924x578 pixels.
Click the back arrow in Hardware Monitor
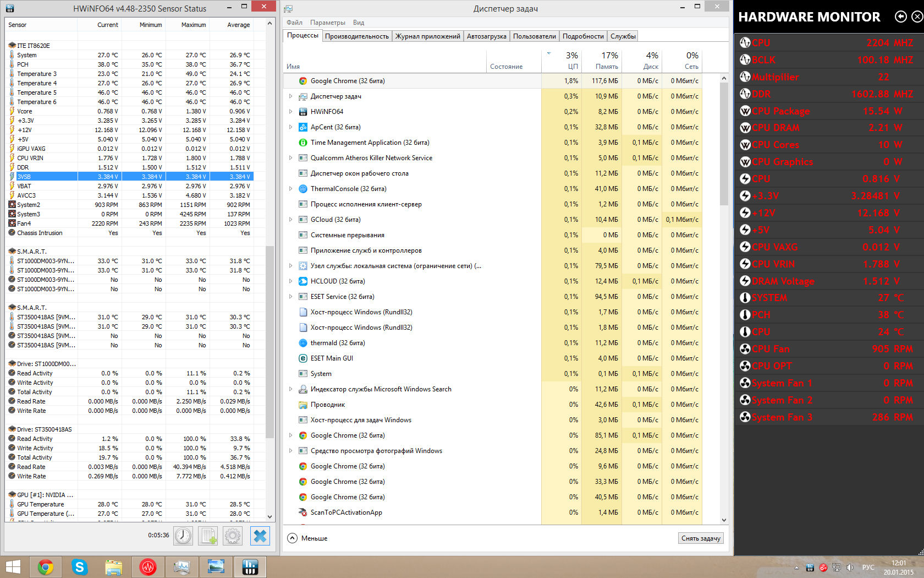(x=900, y=17)
